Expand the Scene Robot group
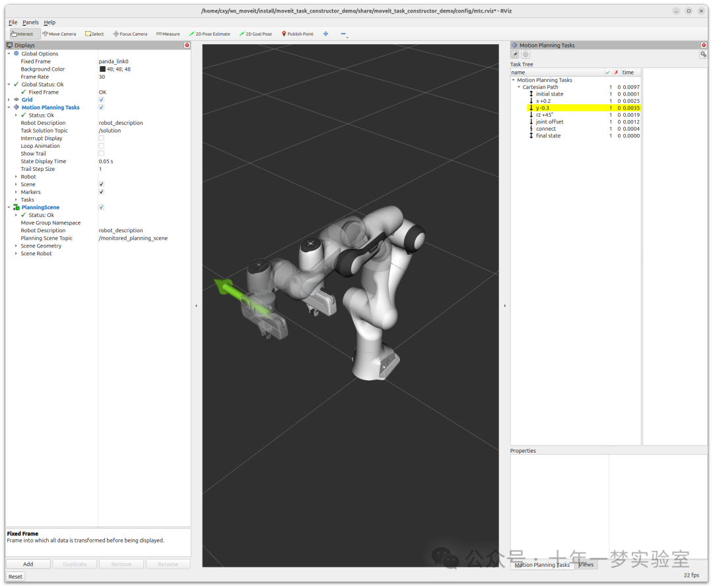 point(16,253)
